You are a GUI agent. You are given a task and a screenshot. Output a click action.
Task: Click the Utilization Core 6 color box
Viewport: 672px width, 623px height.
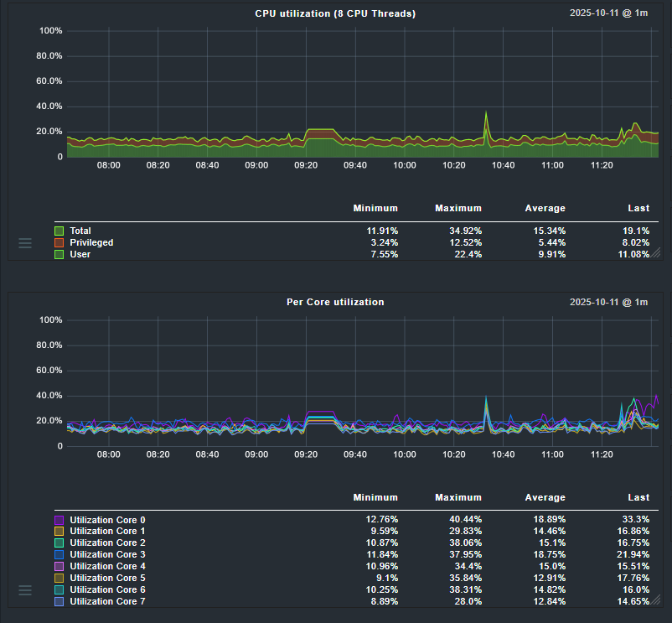pos(59,590)
